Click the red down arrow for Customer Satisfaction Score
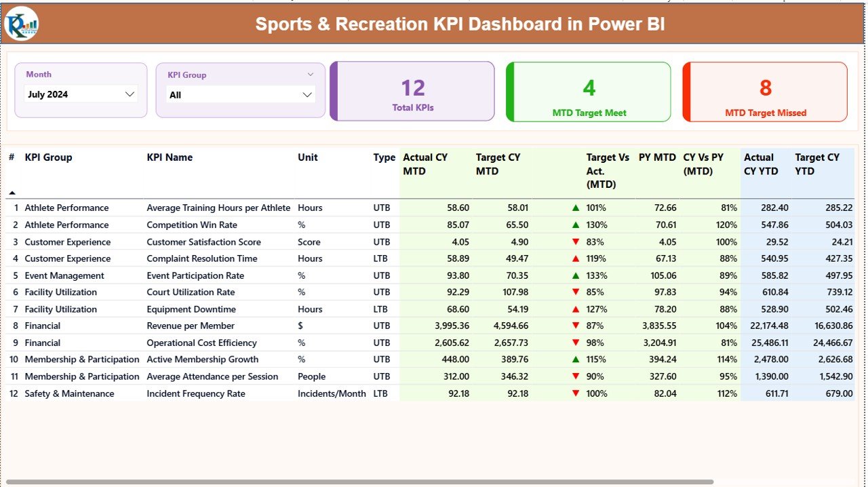Image resolution: width=868 pixels, height=487 pixels. (x=575, y=241)
